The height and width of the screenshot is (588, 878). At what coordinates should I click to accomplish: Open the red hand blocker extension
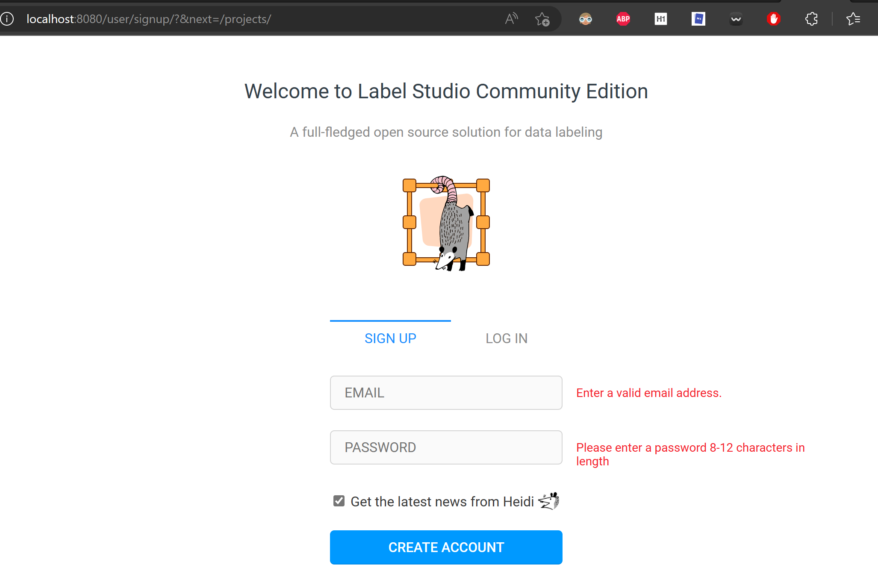[774, 19]
